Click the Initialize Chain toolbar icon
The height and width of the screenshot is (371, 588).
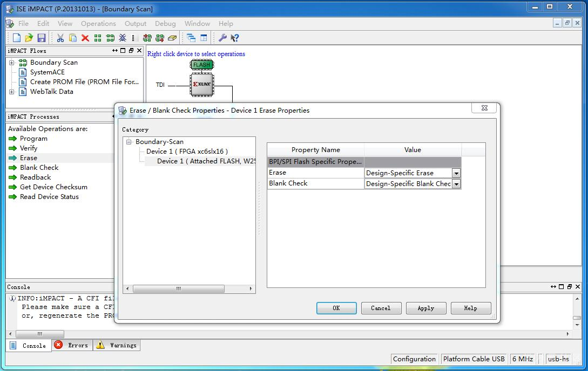pos(110,38)
